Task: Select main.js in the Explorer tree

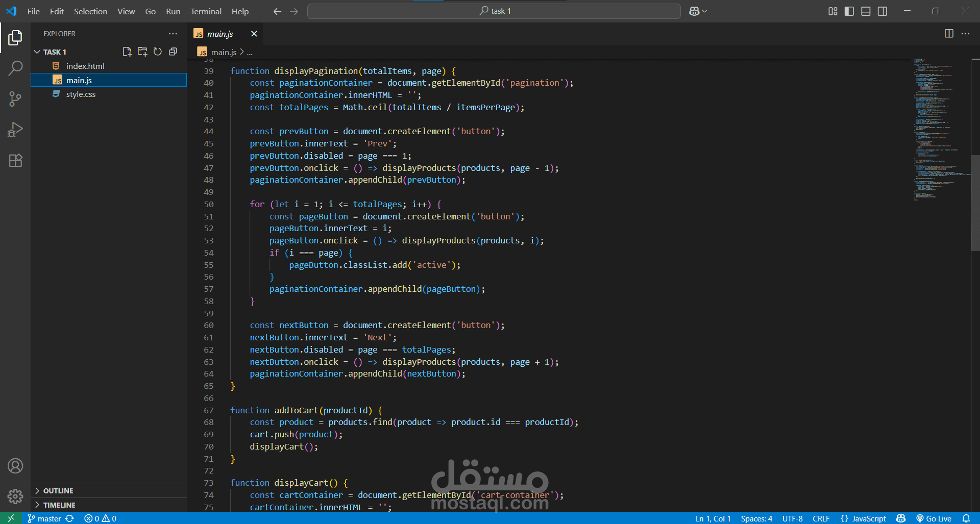Action: (109, 80)
